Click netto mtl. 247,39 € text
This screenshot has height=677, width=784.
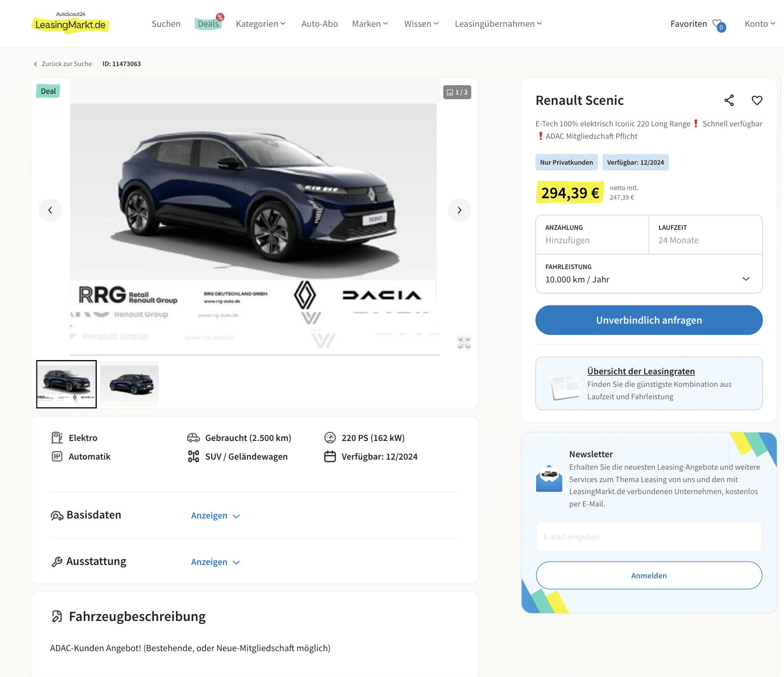click(x=624, y=192)
